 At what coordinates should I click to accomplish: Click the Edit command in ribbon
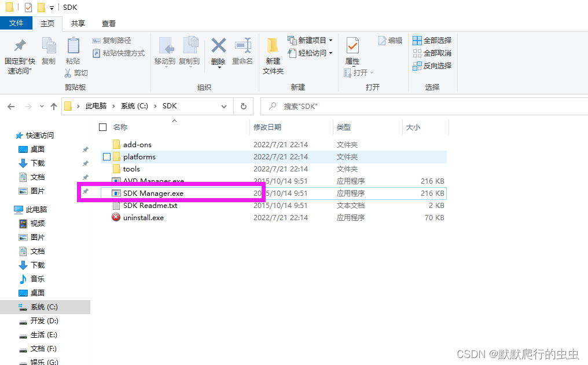[x=391, y=40]
